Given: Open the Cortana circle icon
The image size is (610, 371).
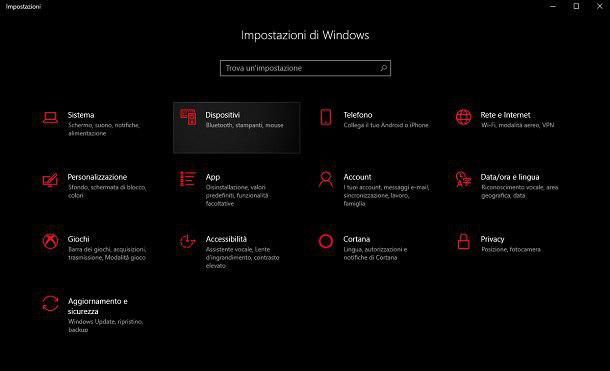Looking at the screenshot, I should tap(326, 241).
